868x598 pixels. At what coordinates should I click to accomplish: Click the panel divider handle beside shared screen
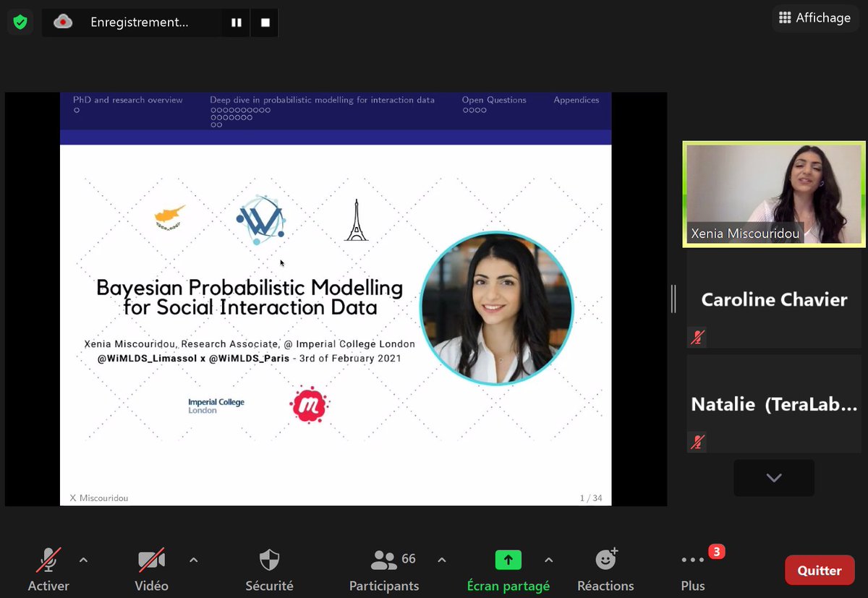click(673, 299)
